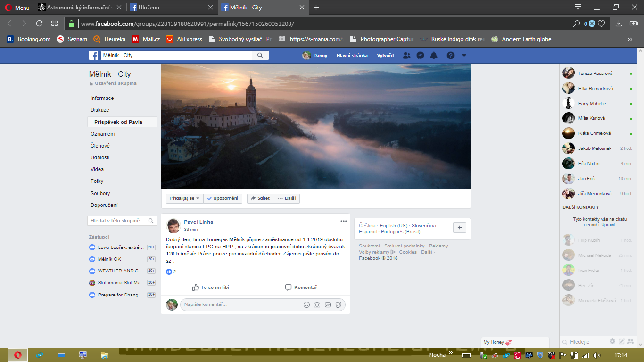Reload the current page
Image resolution: width=644 pixels, height=362 pixels.
coord(39,23)
